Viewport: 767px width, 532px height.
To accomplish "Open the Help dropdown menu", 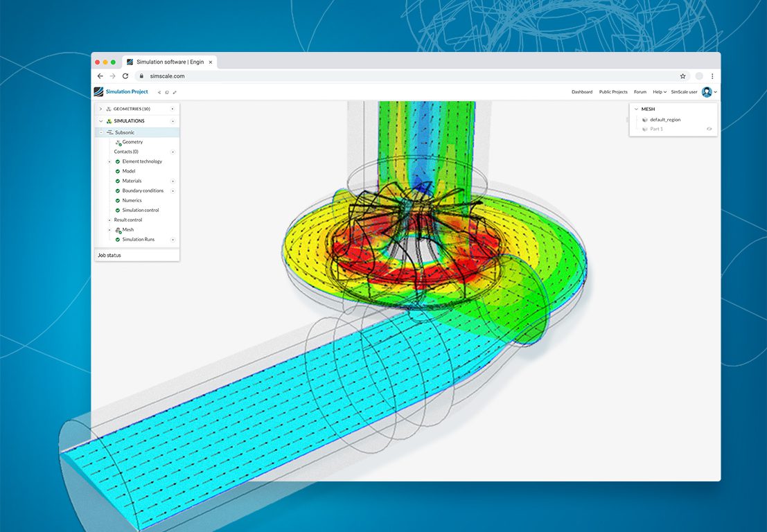I will tap(660, 92).
